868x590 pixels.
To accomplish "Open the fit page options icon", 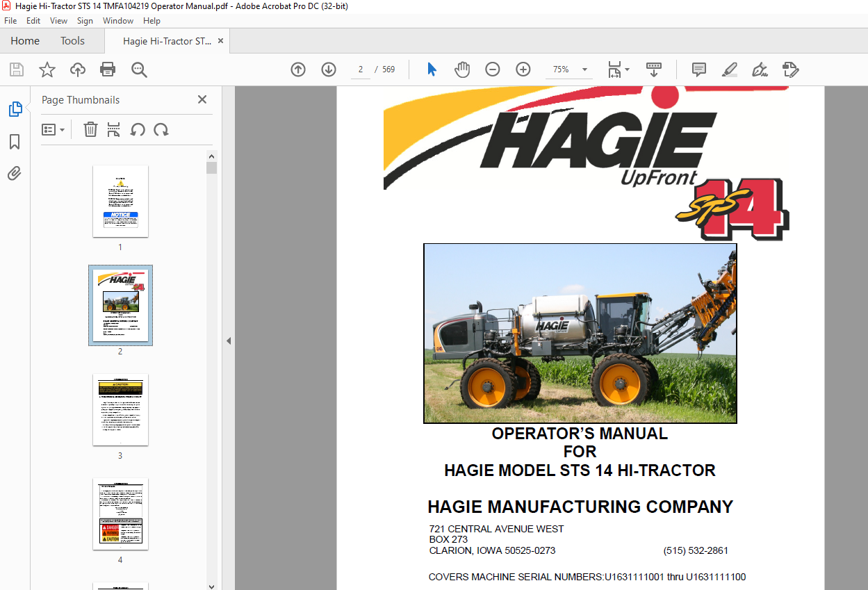I will 614,69.
